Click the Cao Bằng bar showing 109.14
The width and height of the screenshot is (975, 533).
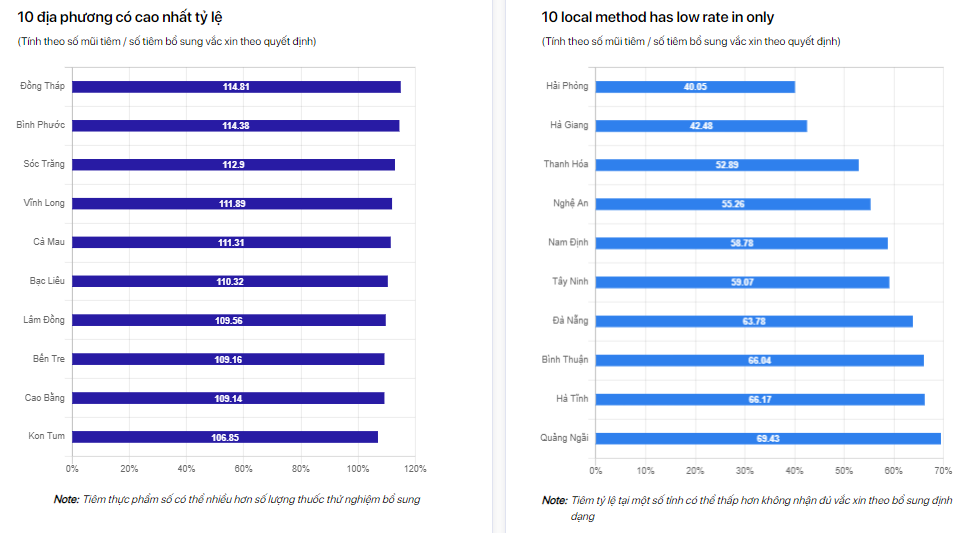click(x=228, y=398)
